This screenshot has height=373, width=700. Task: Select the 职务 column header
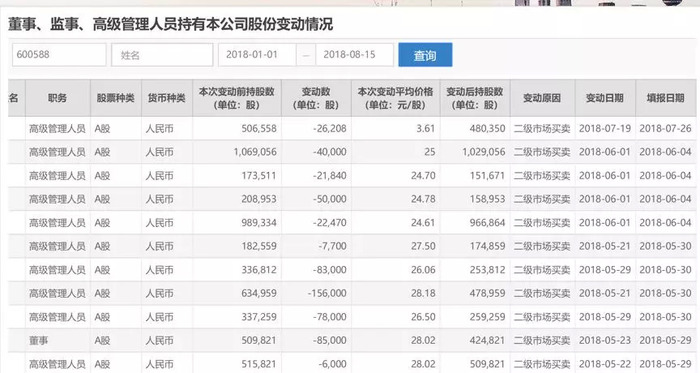(58, 98)
